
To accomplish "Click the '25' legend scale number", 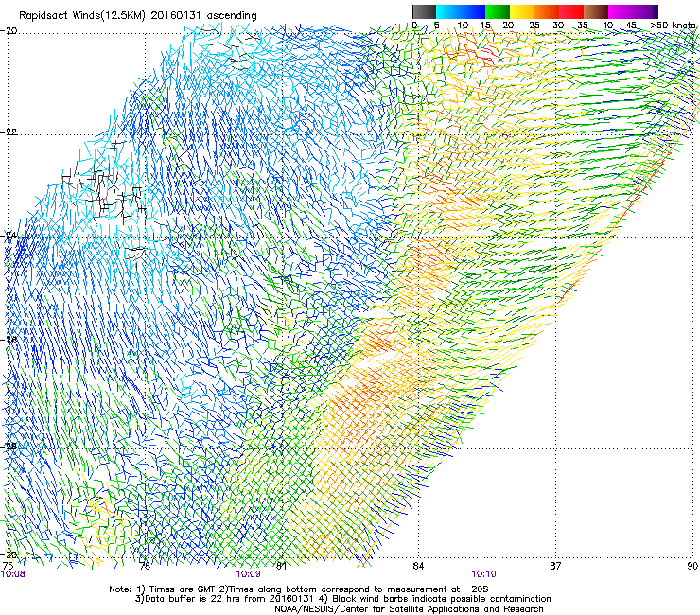I will 534,26.
